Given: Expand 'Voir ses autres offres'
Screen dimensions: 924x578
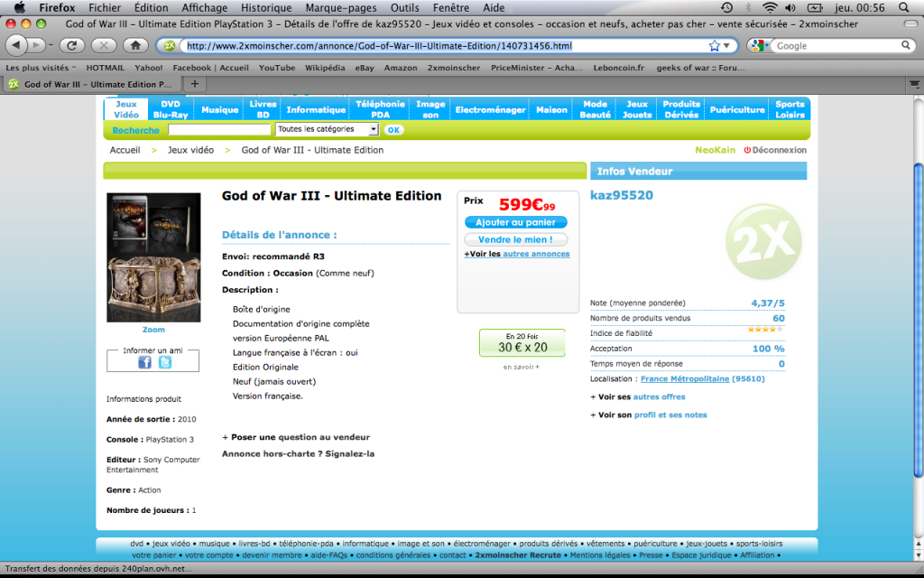Looking at the screenshot, I should 638,397.
